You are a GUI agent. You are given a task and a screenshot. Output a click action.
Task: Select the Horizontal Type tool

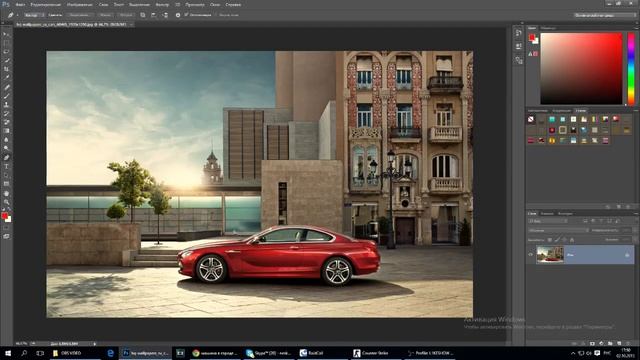click(7, 167)
